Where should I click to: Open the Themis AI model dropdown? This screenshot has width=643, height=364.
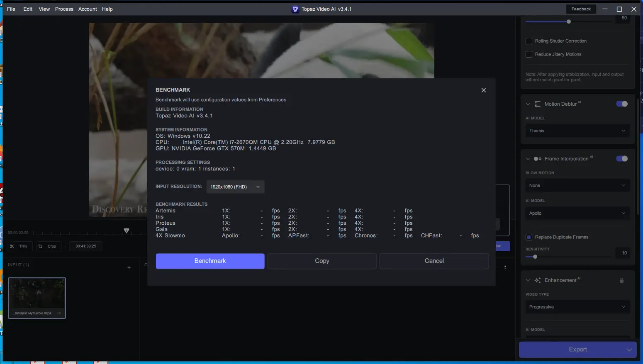coord(577,131)
